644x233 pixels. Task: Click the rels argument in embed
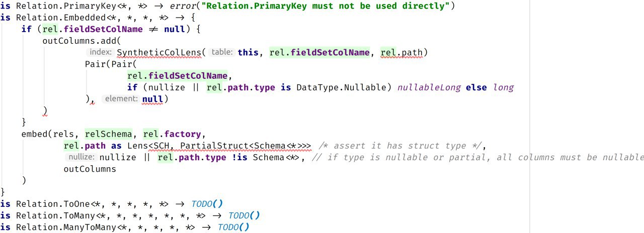click(x=63, y=134)
